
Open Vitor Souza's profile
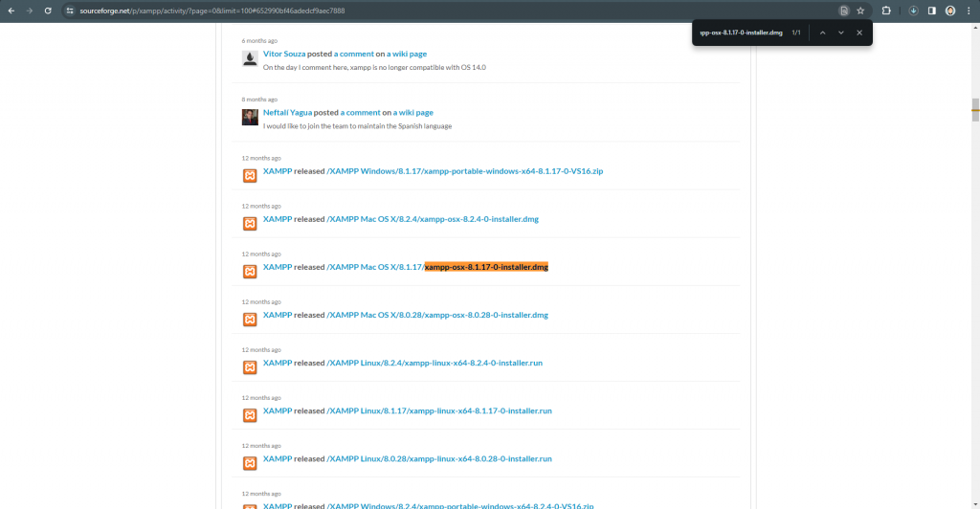tap(284, 54)
